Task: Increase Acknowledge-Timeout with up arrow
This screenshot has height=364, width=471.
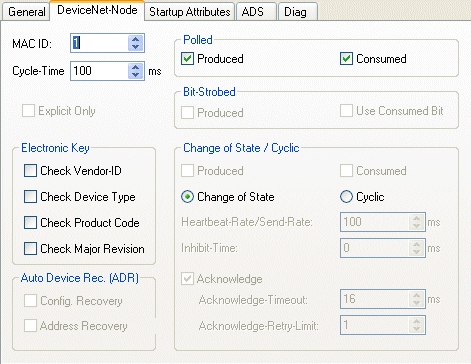Action: (417, 295)
